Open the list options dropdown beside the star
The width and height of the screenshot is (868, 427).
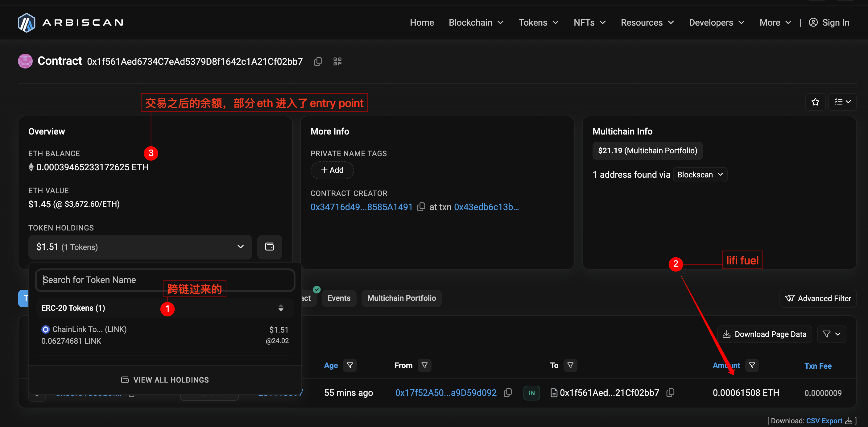click(842, 102)
